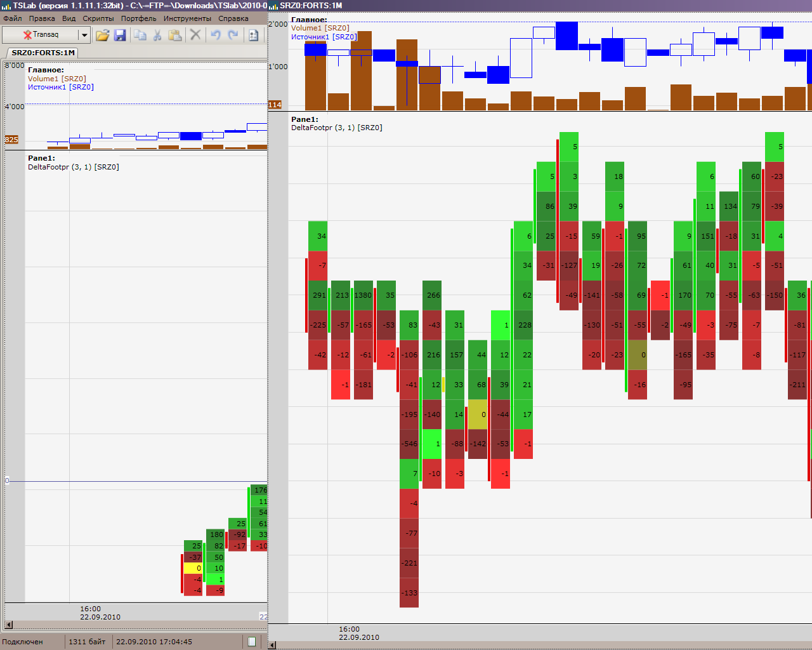Open the Файл menu
The image size is (812, 650).
(13, 18)
